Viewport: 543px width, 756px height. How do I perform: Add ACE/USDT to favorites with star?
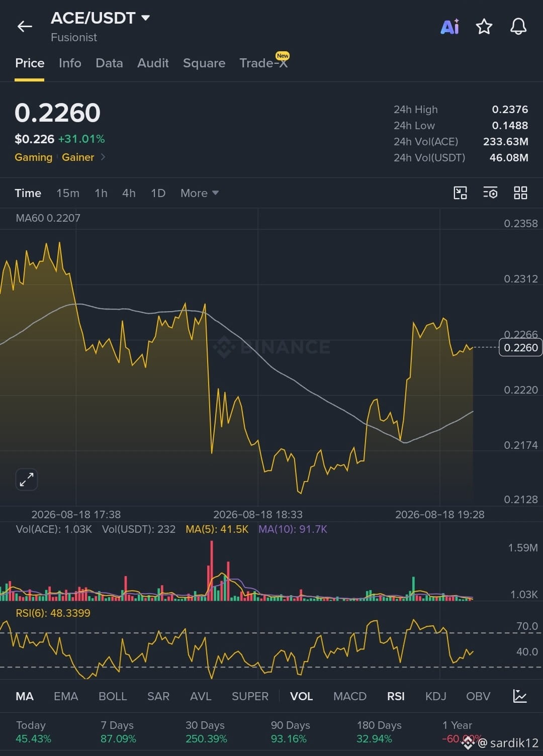[x=484, y=27]
